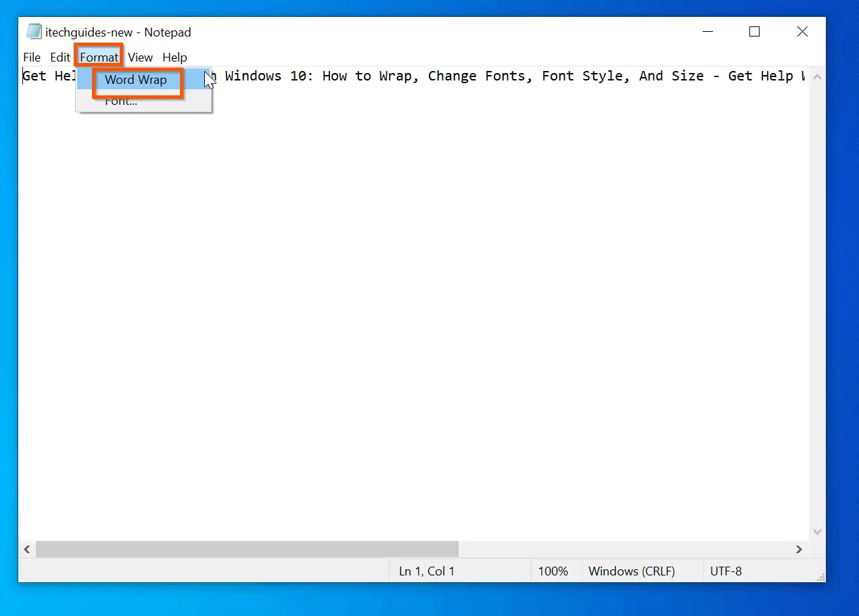Viewport: 859px width, 616px height.
Task: Click the itechguides-new - Notepad title text
Action: click(118, 32)
